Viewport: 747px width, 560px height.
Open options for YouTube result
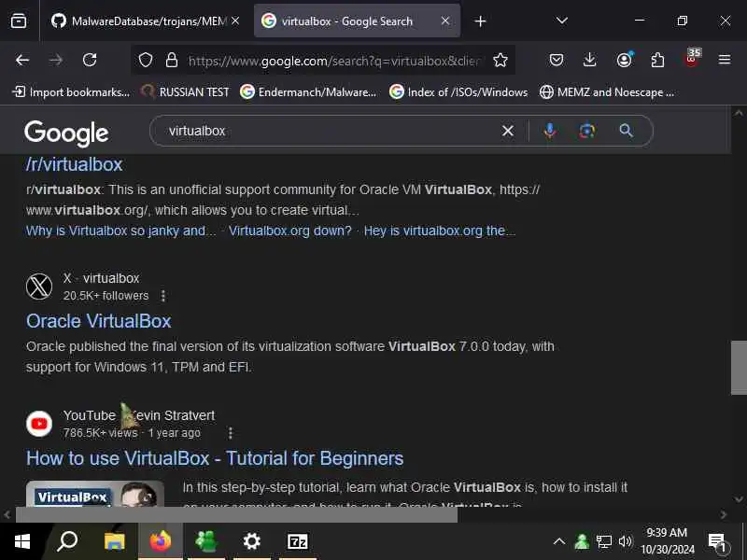point(230,433)
